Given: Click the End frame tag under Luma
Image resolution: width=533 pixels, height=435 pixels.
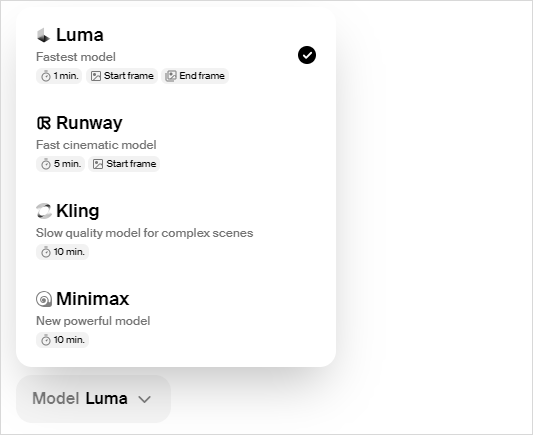Looking at the screenshot, I should click(x=195, y=76).
